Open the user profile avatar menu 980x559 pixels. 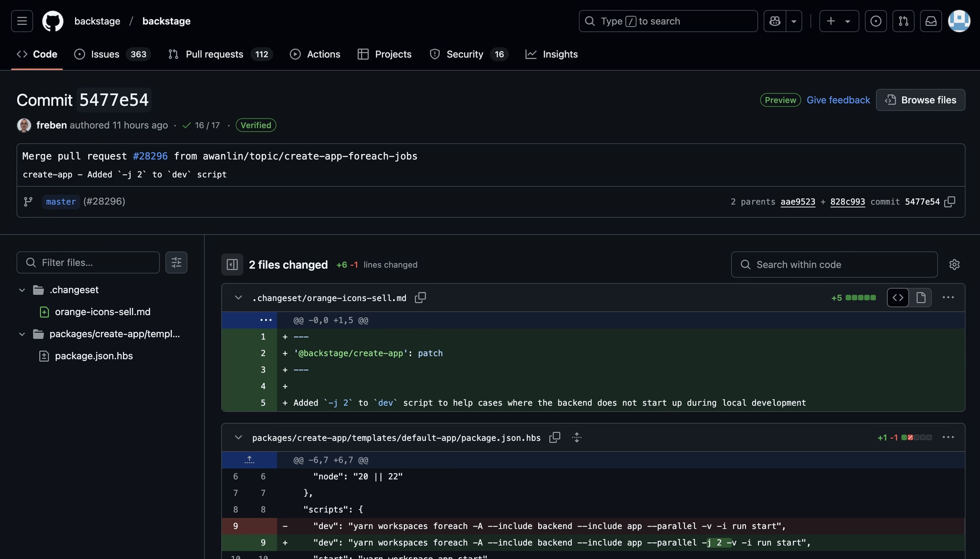tap(959, 21)
